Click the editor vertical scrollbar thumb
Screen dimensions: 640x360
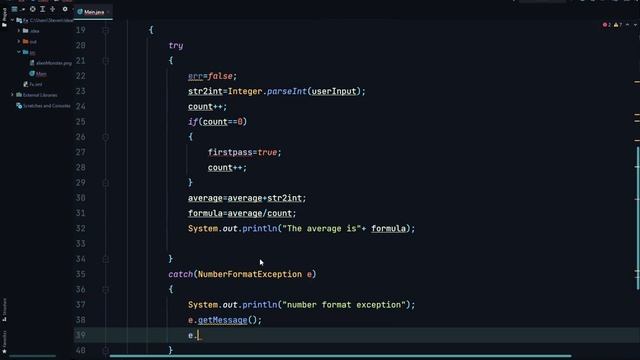[x=638, y=218]
